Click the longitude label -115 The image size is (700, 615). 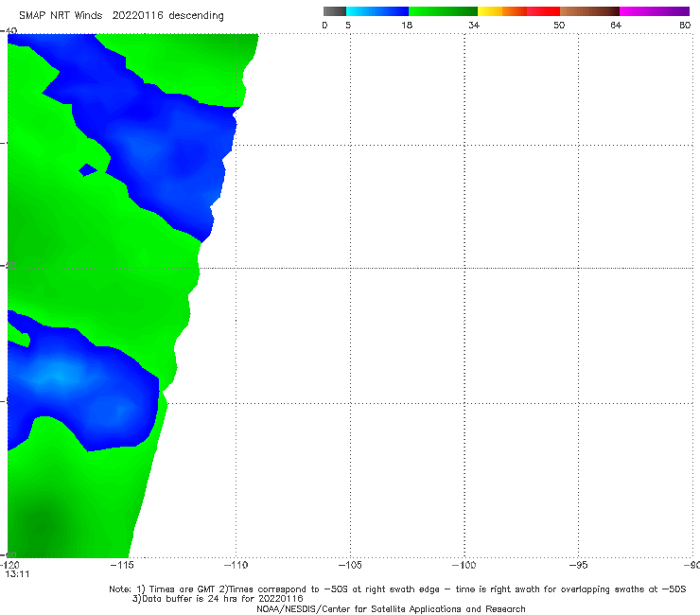(x=122, y=565)
